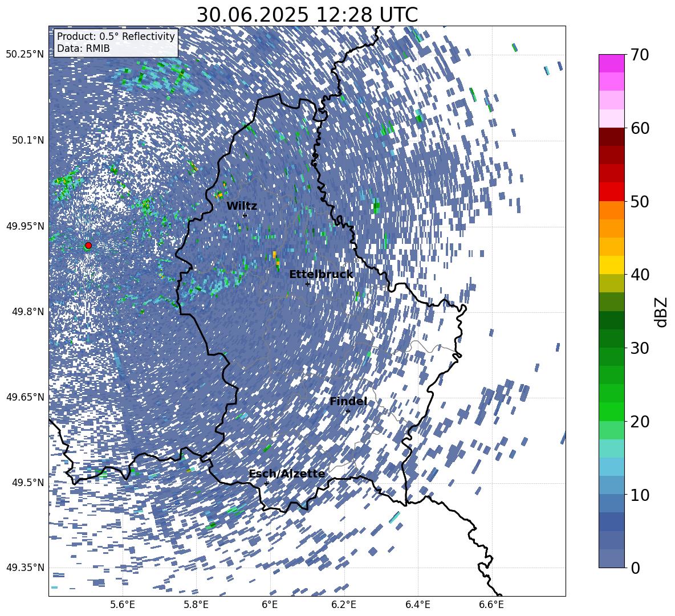The height and width of the screenshot is (616, 675).
Task: Click the dBZ colorbar label
Action: click(x=660, y=312)
